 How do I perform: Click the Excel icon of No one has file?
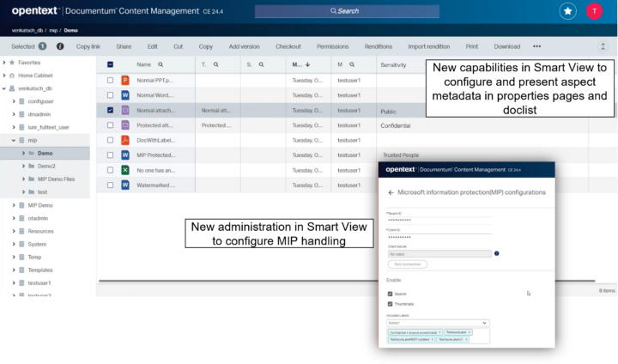coord(125,170)
